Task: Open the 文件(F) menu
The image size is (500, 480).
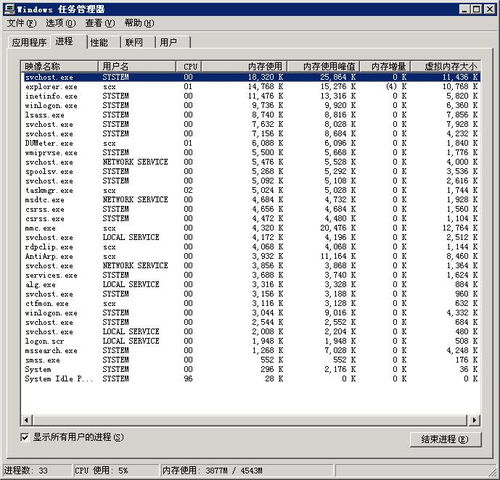Action: coord(21,23)
